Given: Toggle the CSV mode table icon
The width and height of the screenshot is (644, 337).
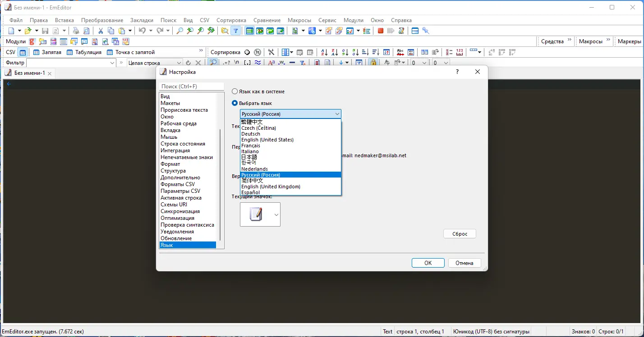Looking at the screenshot, I should point(23,52).
